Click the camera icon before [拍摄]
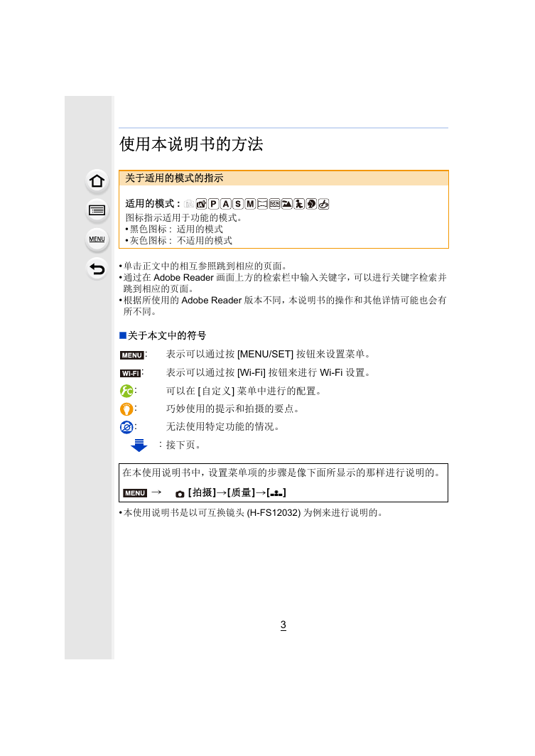The width and height of the screenshot is (535, 756). coord(180,494)
